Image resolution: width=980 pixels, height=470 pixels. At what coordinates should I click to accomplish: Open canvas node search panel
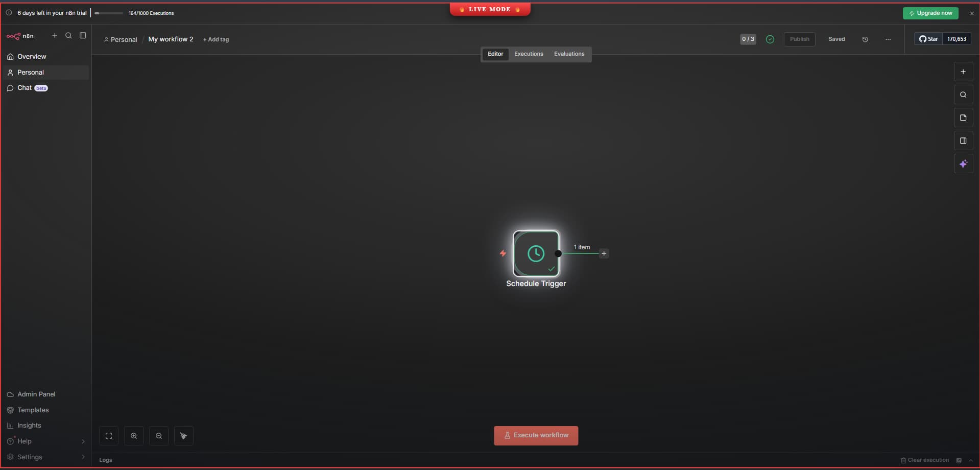click(x=963, y=95)
